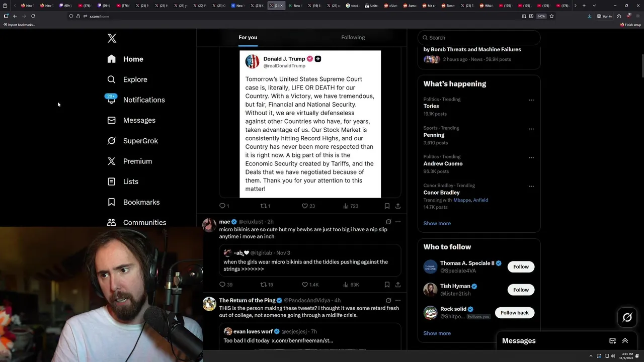Open the Home page
This screenshot has height=362, width=644.
click(125, 59)
